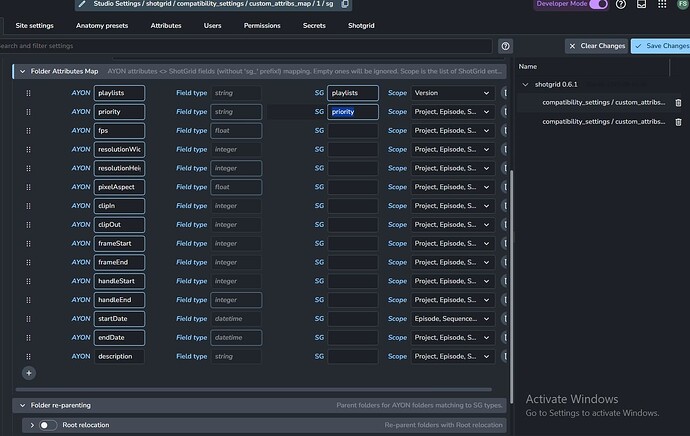
Task: Select second compatibility_settings / custom_attribs entry
Action: coord(603,122)
